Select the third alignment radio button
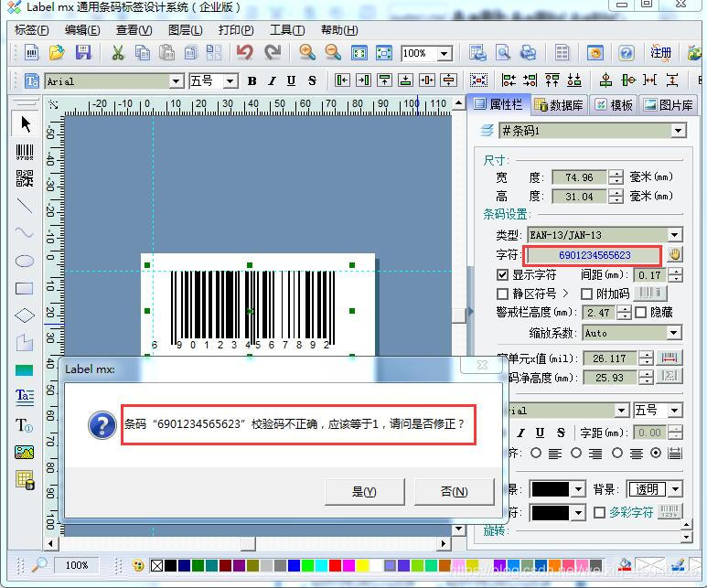The image size is (707, 588). (x=617, y=453)
